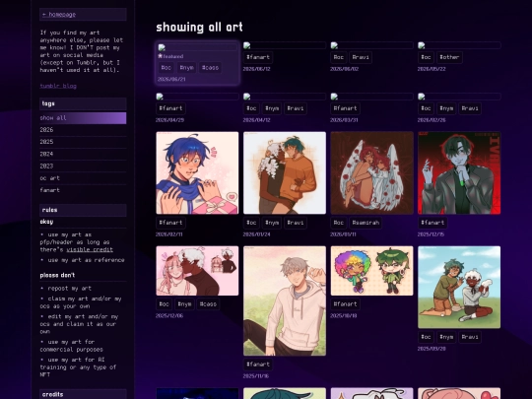532x399 pixels.
Task: Click the 'repost my art' rule text
Action: (x=70, y=288)
